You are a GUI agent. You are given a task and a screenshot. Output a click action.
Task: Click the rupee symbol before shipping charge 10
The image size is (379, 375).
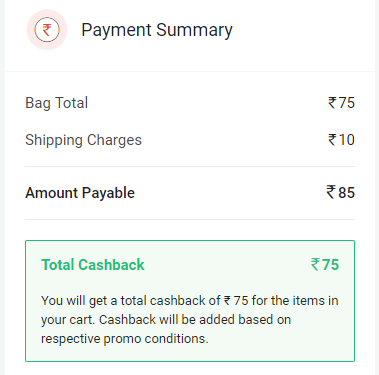click(332, 140)
